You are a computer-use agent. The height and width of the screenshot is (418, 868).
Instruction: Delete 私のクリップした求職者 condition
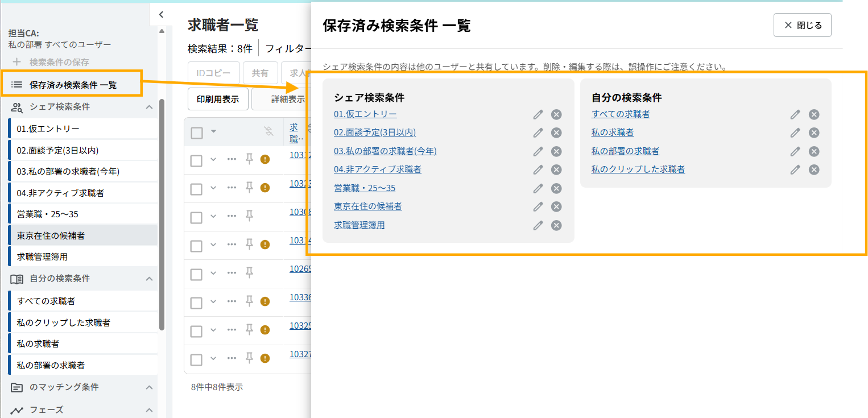point(814,169)
